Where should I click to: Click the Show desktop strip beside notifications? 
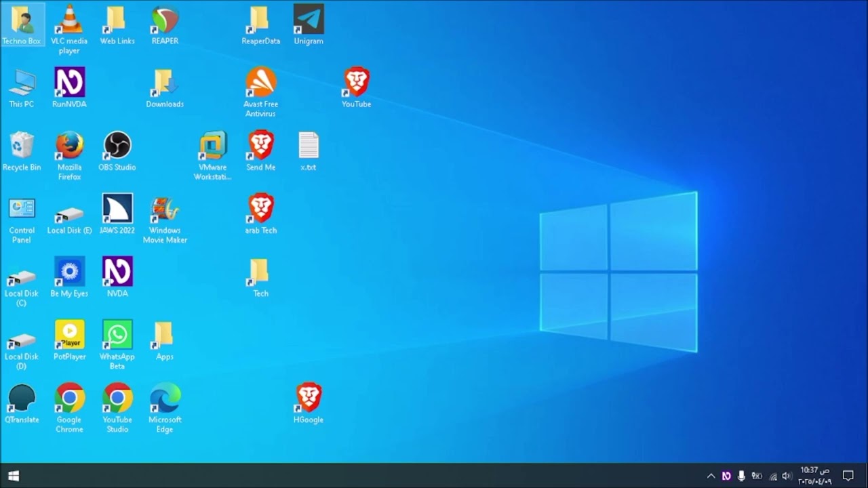(x=866, y=476)
